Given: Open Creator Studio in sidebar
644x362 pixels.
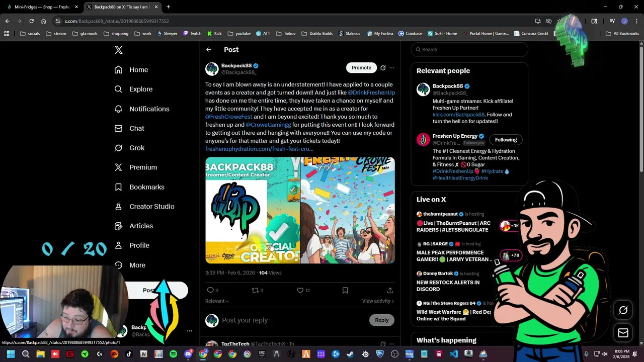Looking at the screenshot, I should (144, 207).
